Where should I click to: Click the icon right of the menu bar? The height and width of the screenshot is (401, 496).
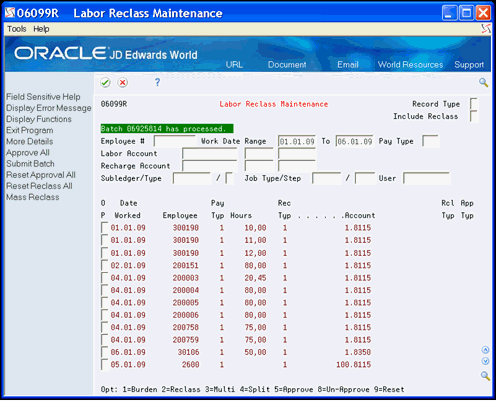[x=486, y=29]
